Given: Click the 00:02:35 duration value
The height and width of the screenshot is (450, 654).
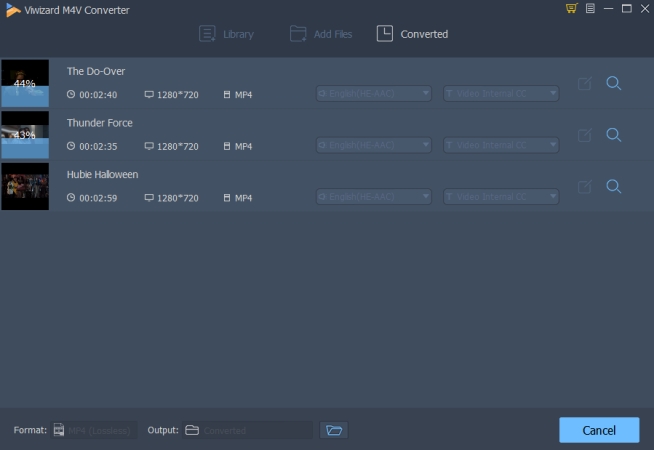Looking at the screenshot, I should coord(98,146).
